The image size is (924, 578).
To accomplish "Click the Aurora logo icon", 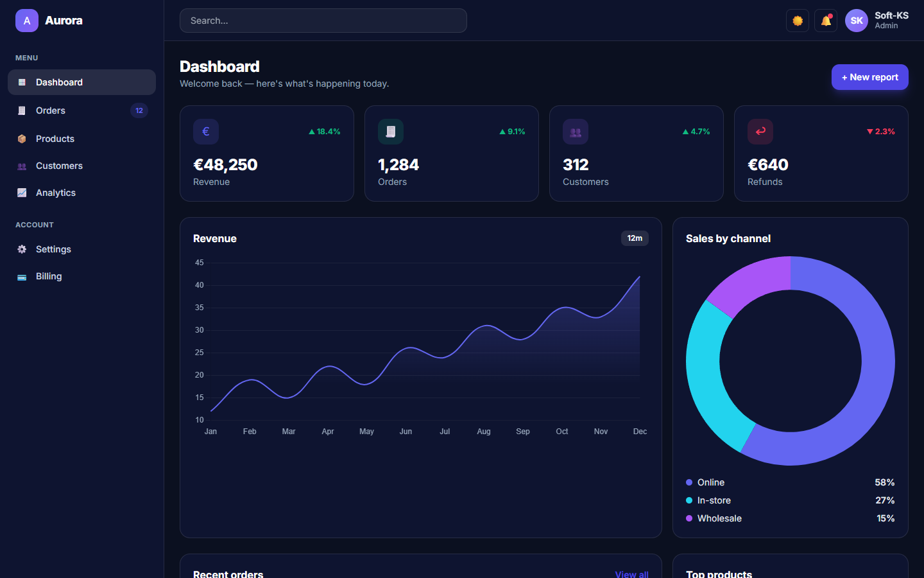I will click(x=27, y=21).
